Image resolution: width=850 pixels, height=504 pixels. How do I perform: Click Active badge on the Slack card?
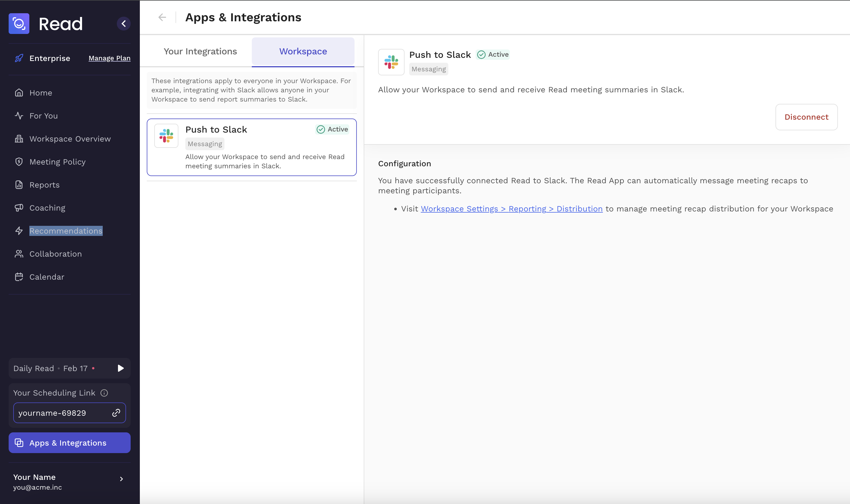click(332, 129)
